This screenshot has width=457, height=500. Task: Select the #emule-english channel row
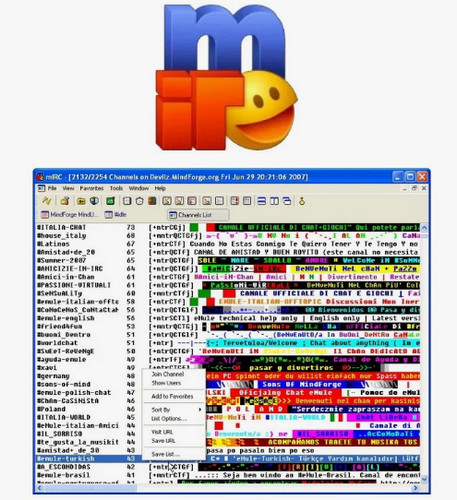[x=228, y=318]
